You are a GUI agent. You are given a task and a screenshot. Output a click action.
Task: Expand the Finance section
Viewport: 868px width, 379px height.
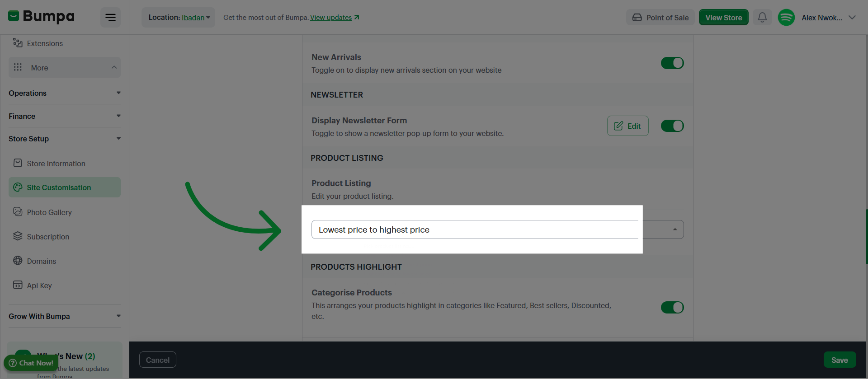pos(65,116)
